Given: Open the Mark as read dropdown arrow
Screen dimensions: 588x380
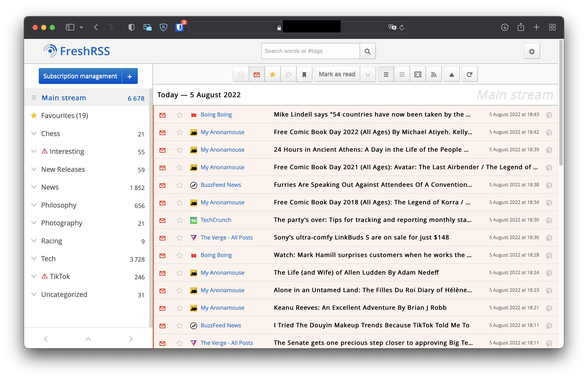Looking at the screenshot, I should [368, 74].
